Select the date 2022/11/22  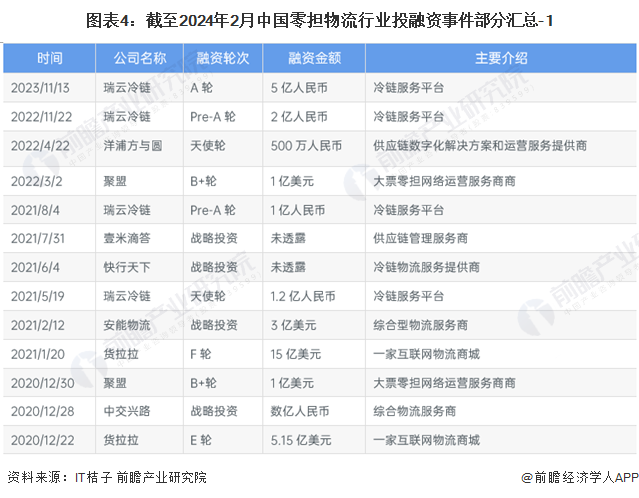click(41, 117)
